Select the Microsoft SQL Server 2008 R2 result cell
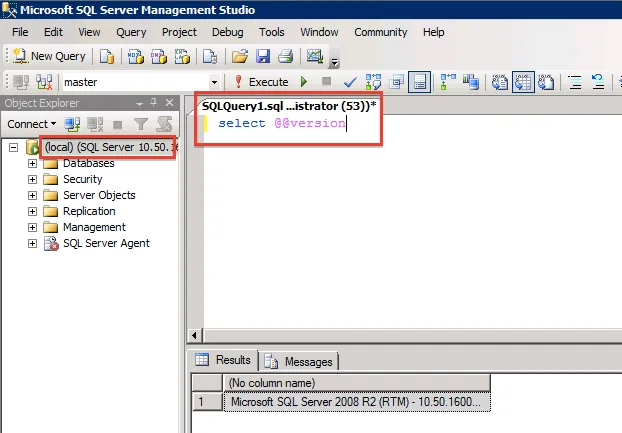Screen dimensions: 622x433 (x=357, y=402)
